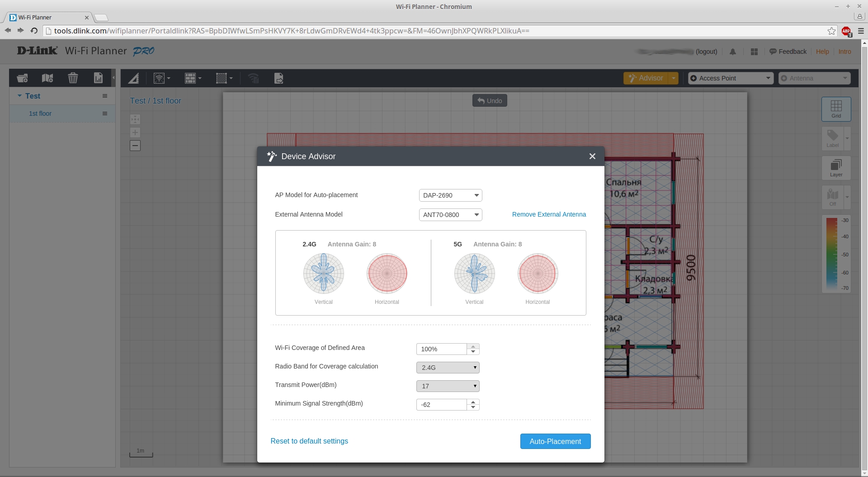Open the Transmit Power dropdown
Image resolution: width=868 pixels, height=477 pixels.
[448, 386]
